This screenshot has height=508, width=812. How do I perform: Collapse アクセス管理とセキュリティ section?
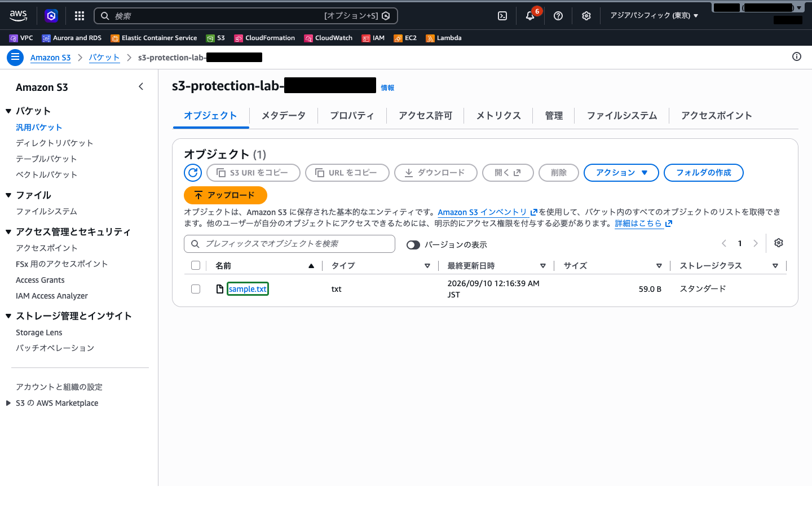tap(8, 232)
